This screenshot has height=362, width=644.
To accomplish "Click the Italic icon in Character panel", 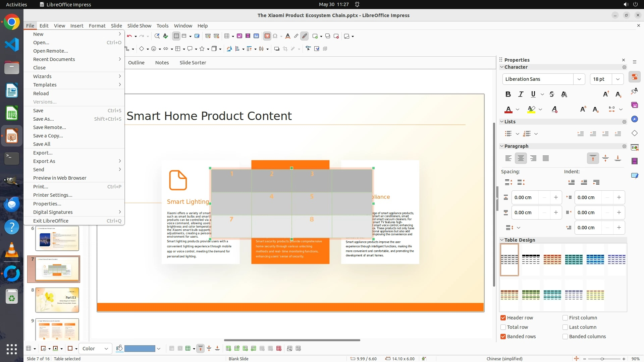I will point(521,94).
